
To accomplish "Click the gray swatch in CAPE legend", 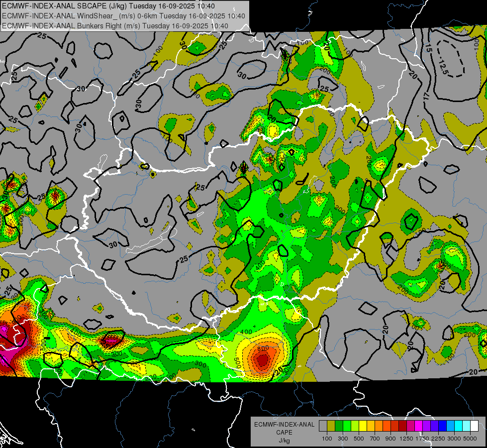I will pos(323,426).
